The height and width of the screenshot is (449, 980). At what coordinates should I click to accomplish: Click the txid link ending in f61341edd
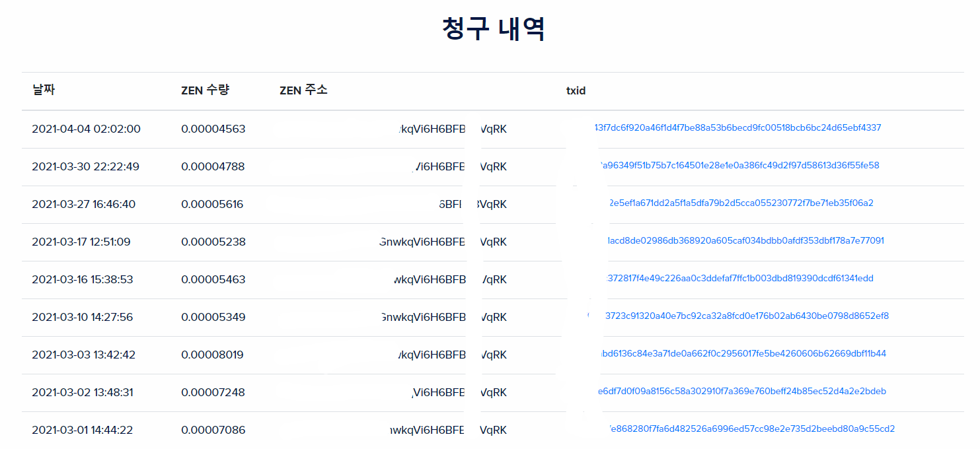coord(739,279)
